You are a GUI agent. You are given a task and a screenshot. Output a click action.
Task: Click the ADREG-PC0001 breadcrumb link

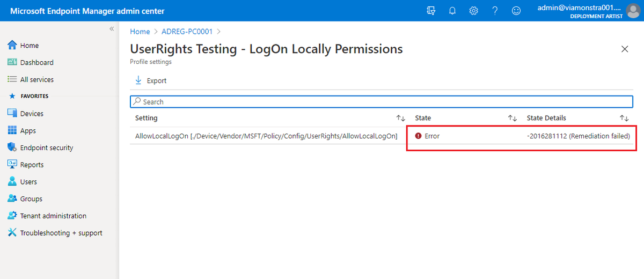tap(187, 32)
